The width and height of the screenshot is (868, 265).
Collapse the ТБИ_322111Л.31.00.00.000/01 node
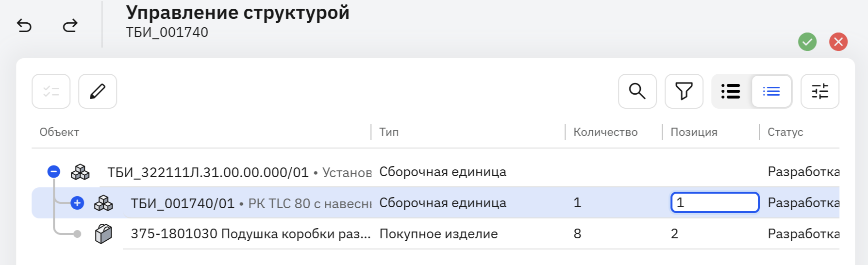click(54, 171)
